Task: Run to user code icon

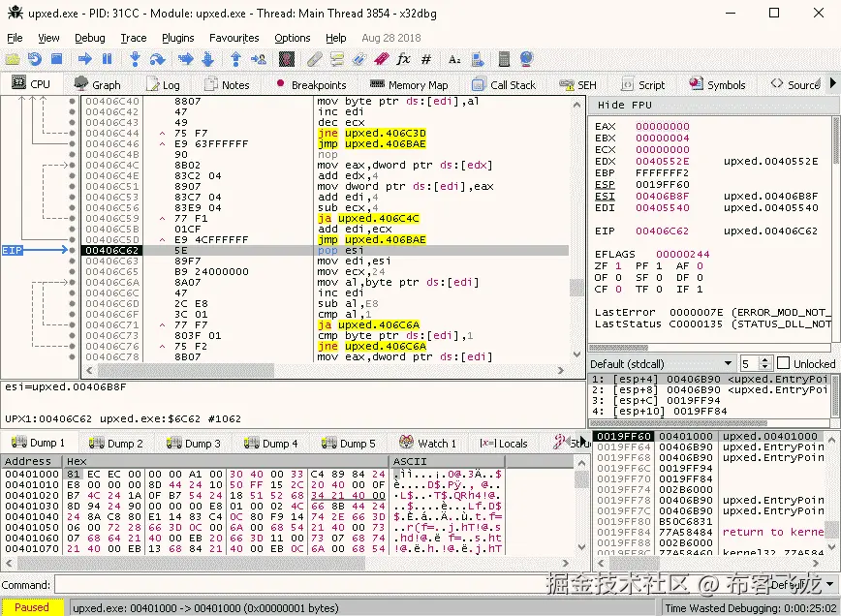Action: [x=258, y=59]
